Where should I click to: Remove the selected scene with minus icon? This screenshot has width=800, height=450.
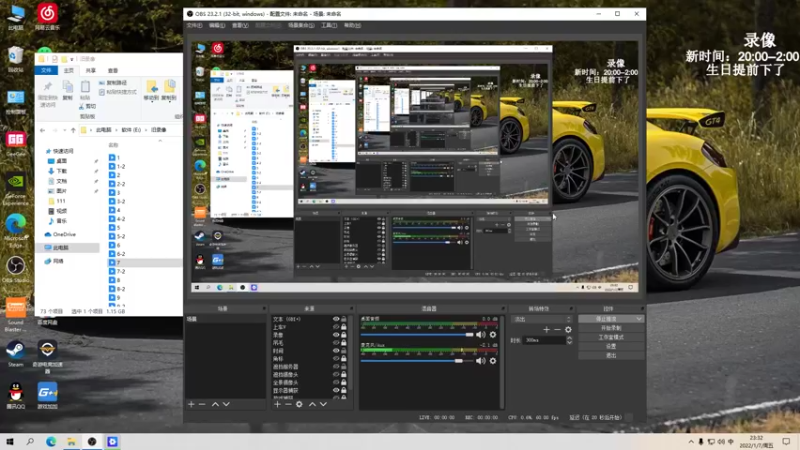coord(202,404)
